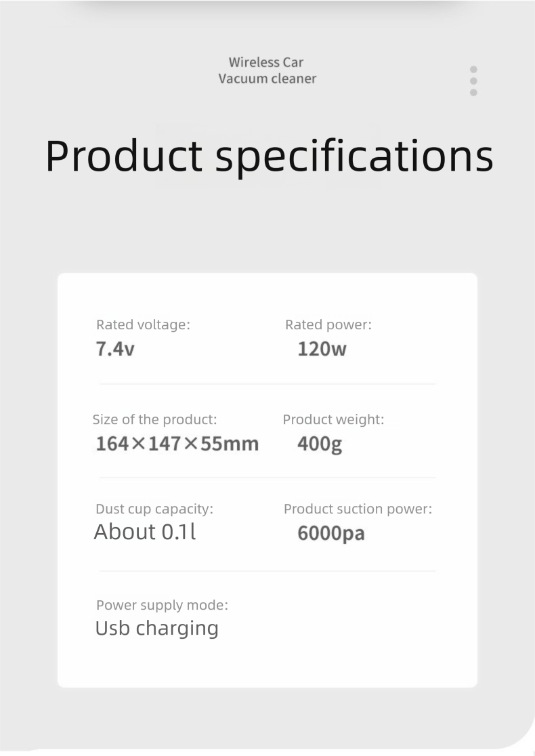Select the "Wireless Car Vacuum cleaner" subtitle

tap(267, 70)
